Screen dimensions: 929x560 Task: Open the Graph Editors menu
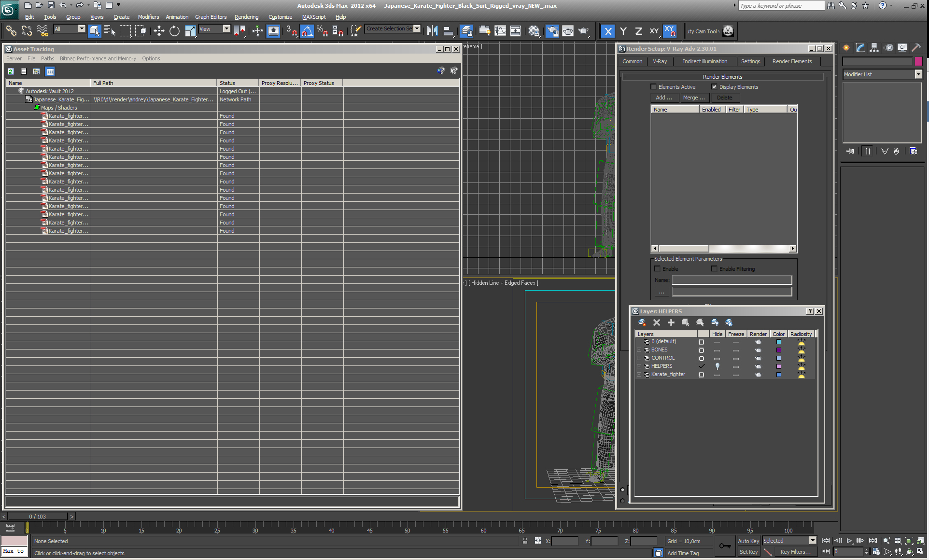click(x=211, y=17)
